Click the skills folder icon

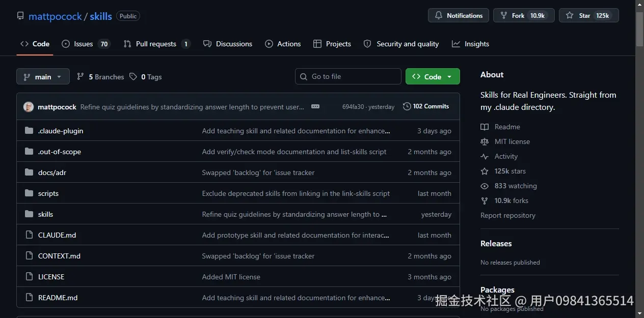pyautogui.click(x=29, y=214)
